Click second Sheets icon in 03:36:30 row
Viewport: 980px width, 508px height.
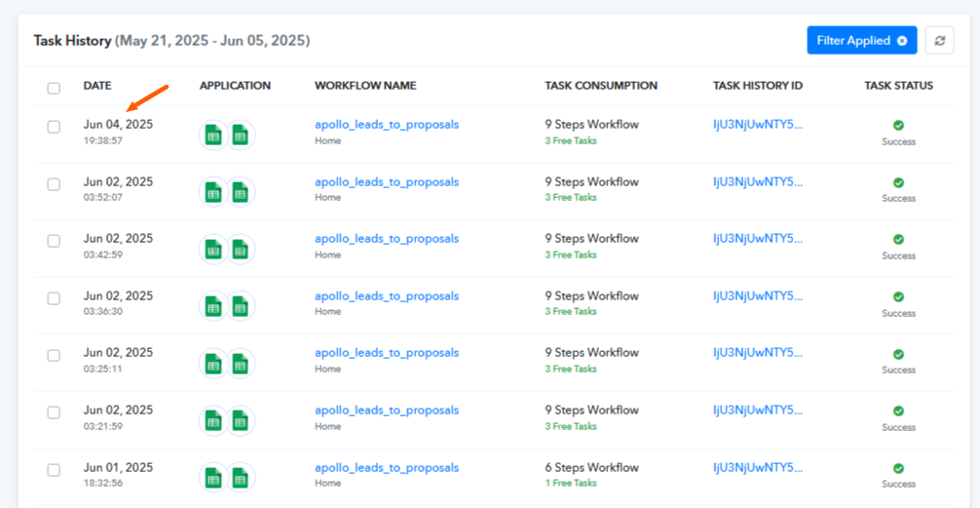[241, 306]
